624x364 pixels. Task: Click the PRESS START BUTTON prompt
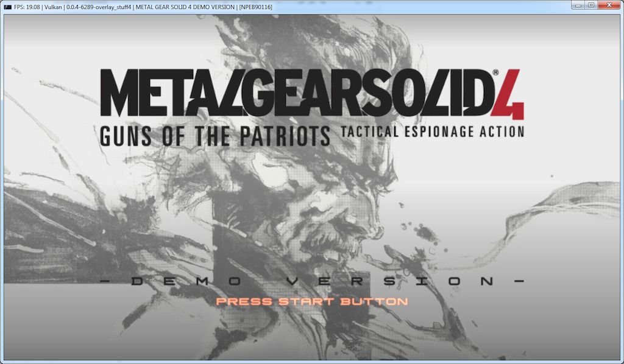click(x=312, y=302)
